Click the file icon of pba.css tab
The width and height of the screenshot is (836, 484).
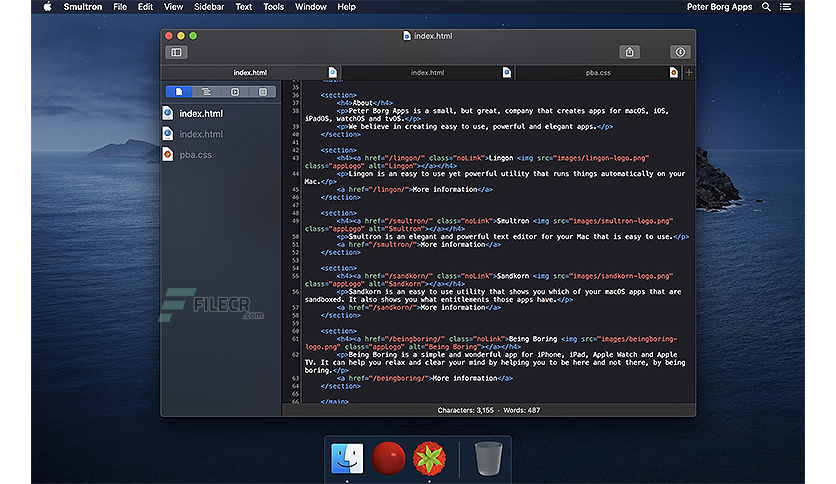[x=674, y=72]
